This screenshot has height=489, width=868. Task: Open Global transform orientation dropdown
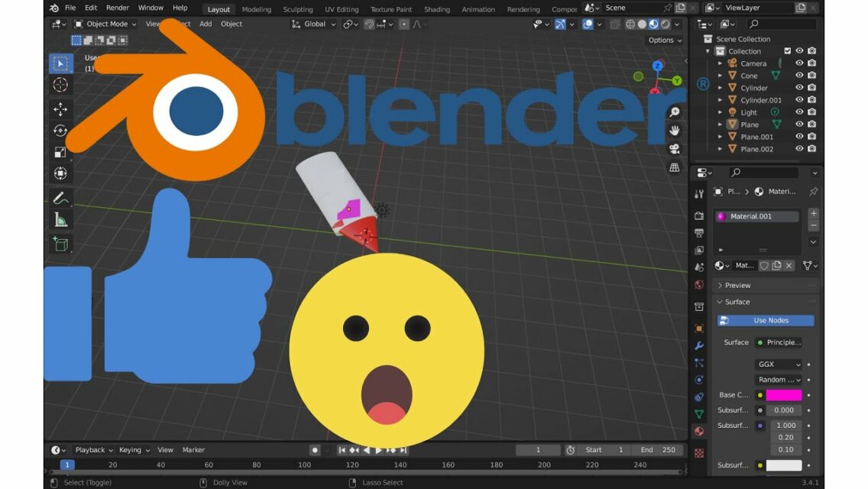click(313, 24)
